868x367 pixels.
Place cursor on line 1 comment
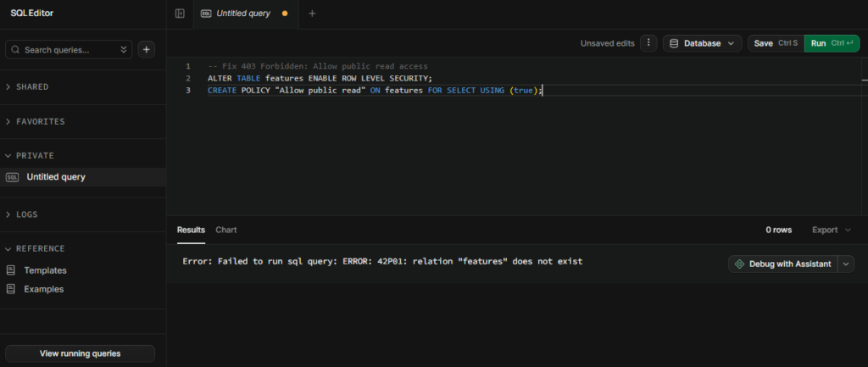point(318,66)
